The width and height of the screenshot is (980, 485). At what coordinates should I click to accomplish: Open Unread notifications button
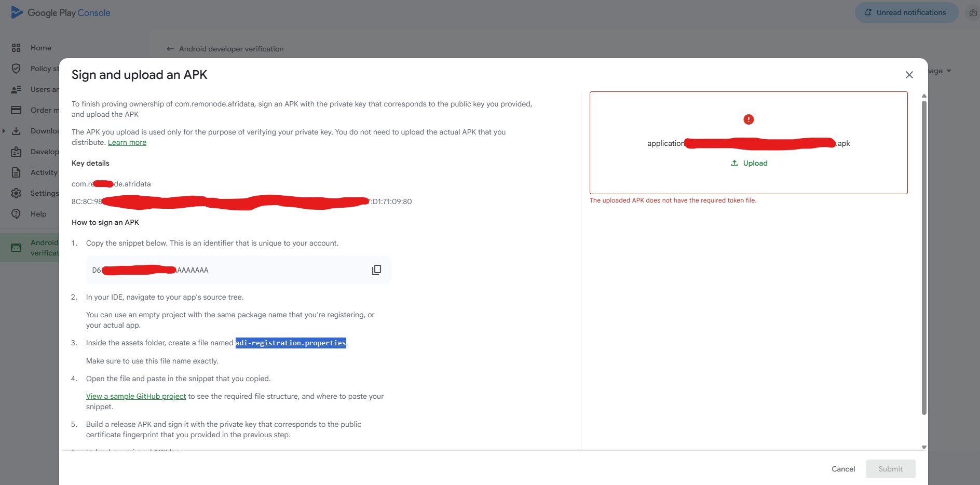point(906,12)
